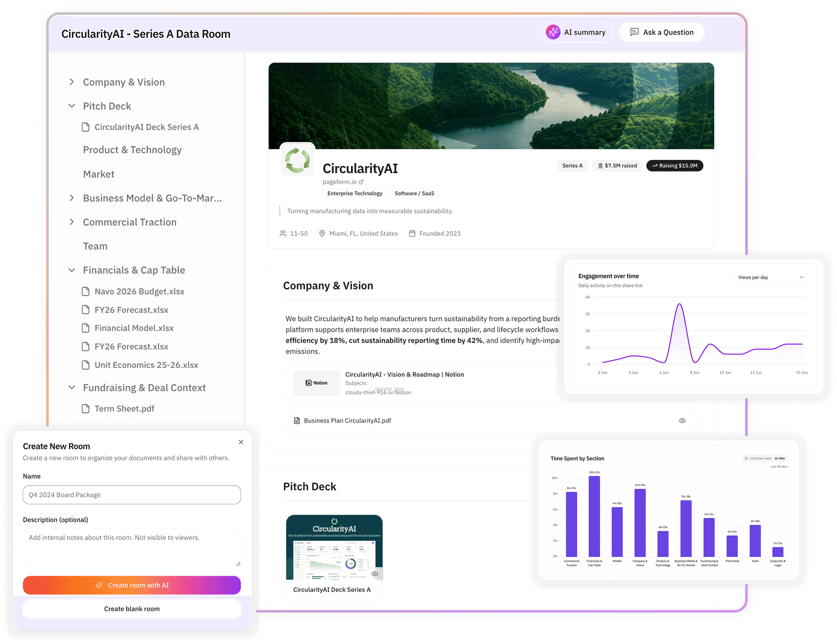Click Create blank room button

pyautogui.click(x=132, y=609)
